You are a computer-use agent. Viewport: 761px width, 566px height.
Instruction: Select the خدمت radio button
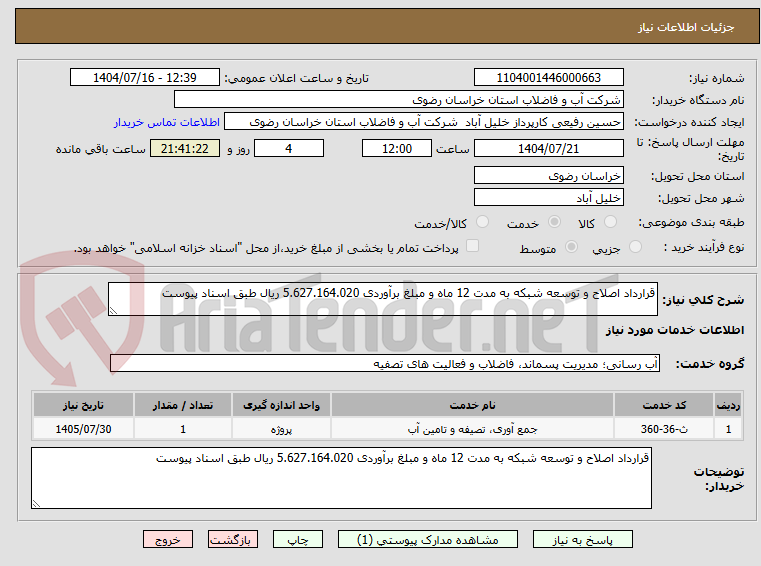tap(554, 222)
